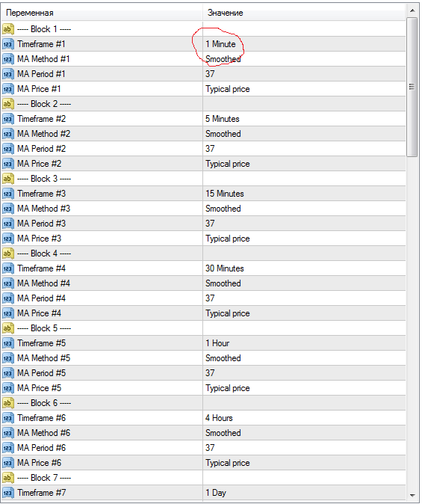Select the 37 value of MA Period #4
This screenshot has height=504, width=422.
point(210,298)
